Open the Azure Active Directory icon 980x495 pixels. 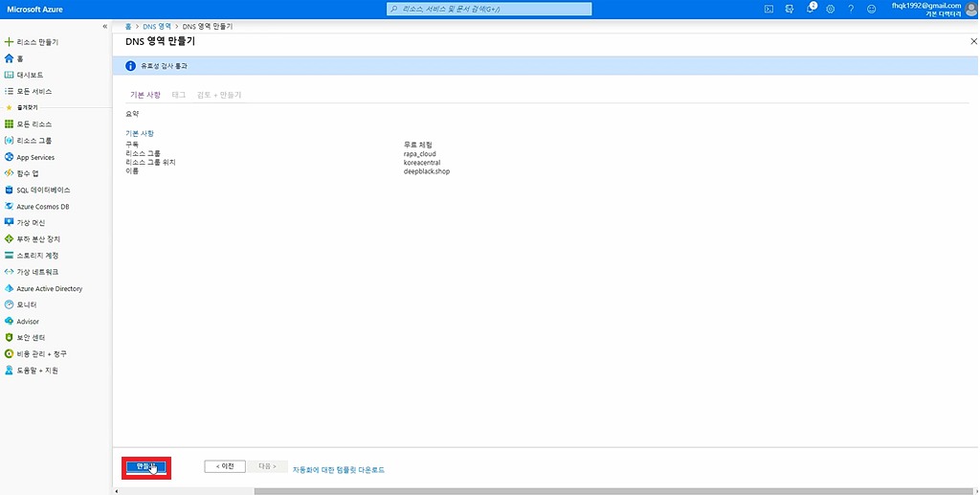click(x=9, y=288)
